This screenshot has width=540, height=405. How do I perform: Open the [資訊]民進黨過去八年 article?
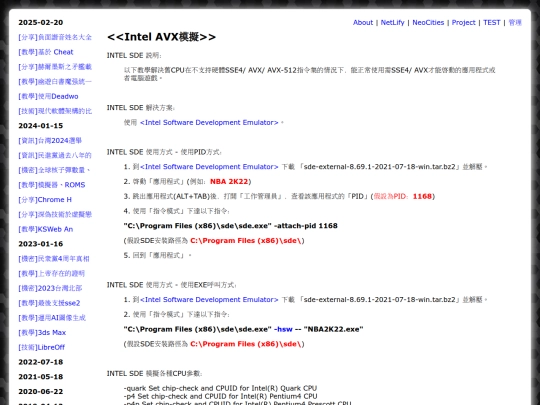click(x=55, y=155)
